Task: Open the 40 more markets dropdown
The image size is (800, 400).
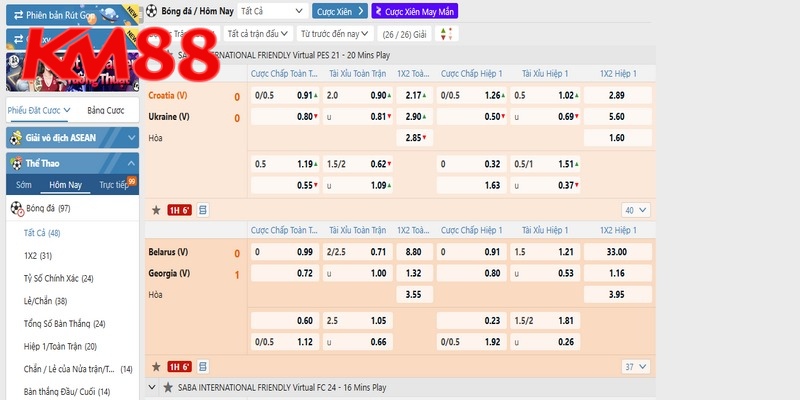Action: pyautogui.click(x=636, y=210)
